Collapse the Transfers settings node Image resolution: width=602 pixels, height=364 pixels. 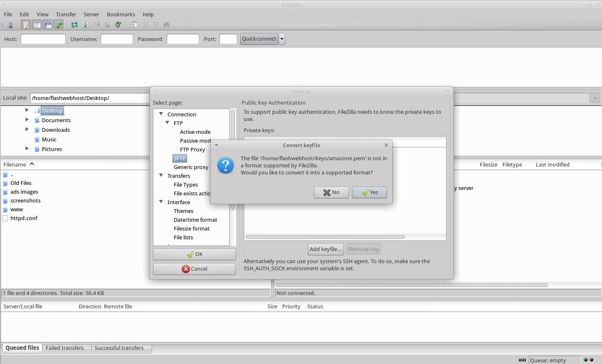161,175
